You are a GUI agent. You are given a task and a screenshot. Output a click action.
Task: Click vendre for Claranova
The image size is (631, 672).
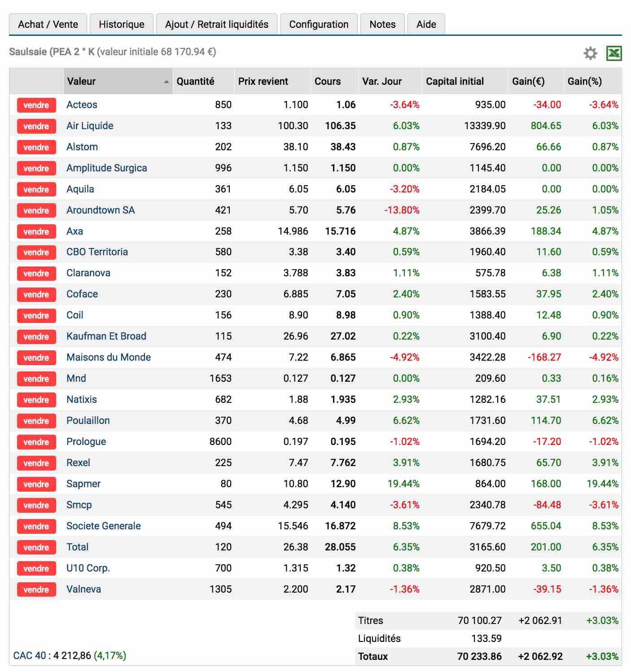(36, 273)
